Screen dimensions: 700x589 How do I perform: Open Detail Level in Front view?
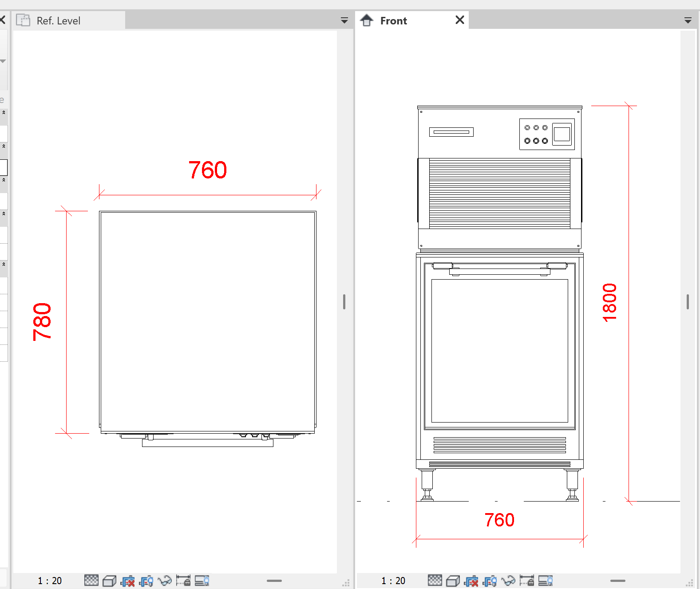tap(435, 581)
